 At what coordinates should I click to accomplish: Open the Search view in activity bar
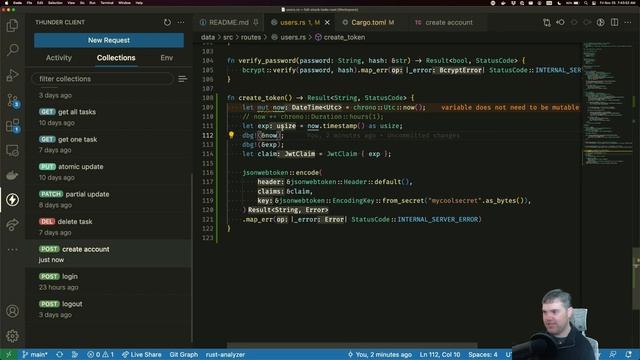pos(12,50)
